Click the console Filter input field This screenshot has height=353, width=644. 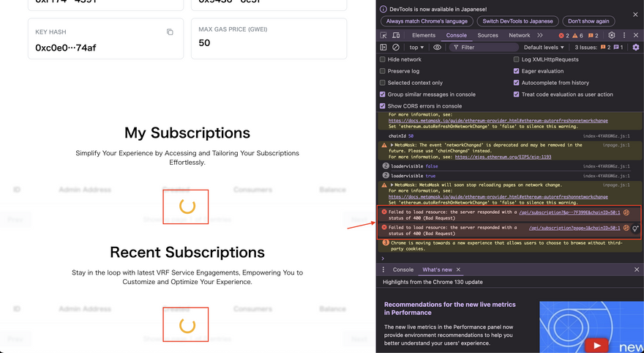(x=483, y=48)
